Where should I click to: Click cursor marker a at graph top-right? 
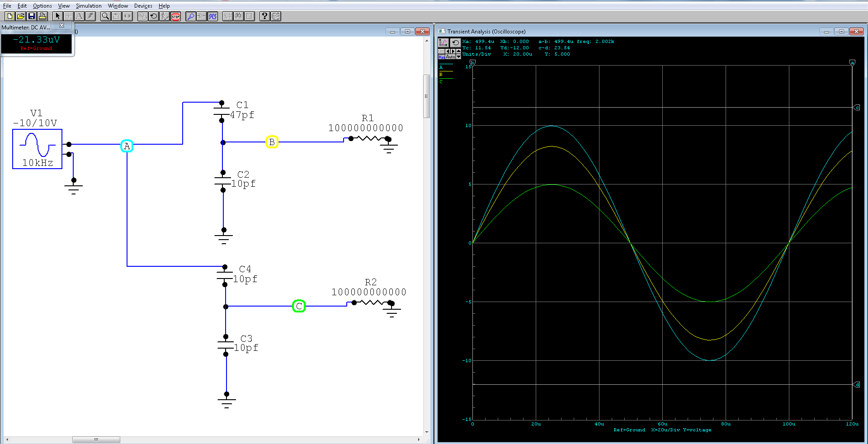tap(852, 62)
